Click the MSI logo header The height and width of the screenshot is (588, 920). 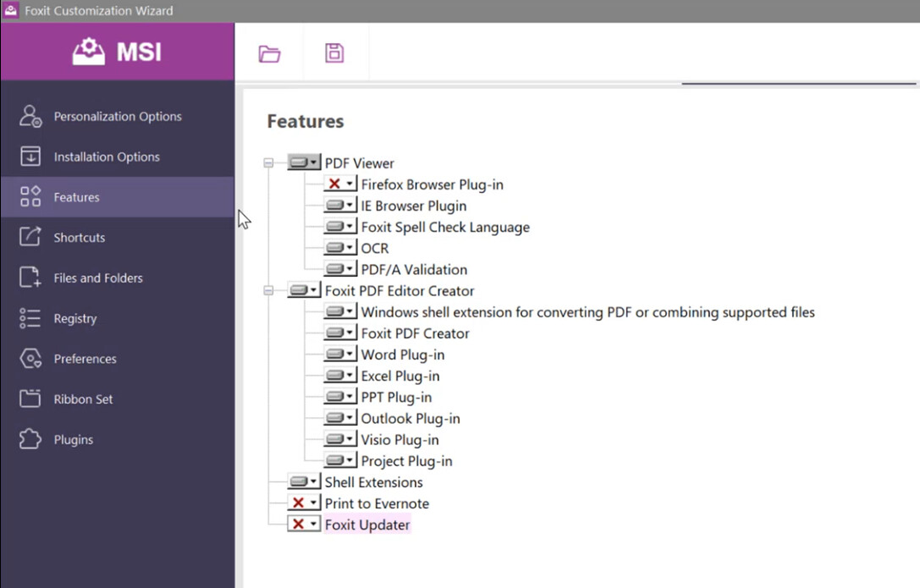click(118, 52)
